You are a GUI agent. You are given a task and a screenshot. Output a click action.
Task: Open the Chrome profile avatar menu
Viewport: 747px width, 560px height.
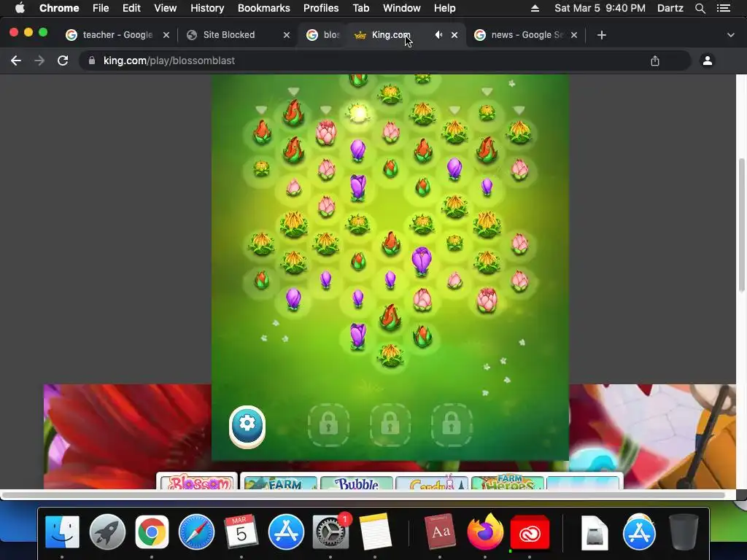(708, 61)
